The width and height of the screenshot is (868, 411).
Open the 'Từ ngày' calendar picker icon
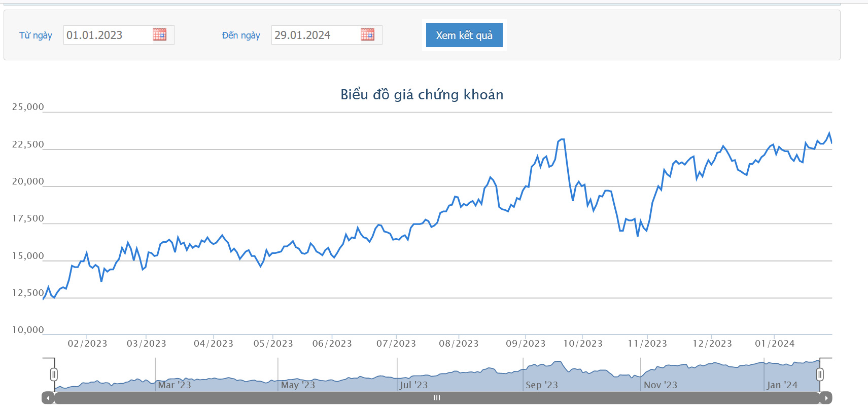159,34
